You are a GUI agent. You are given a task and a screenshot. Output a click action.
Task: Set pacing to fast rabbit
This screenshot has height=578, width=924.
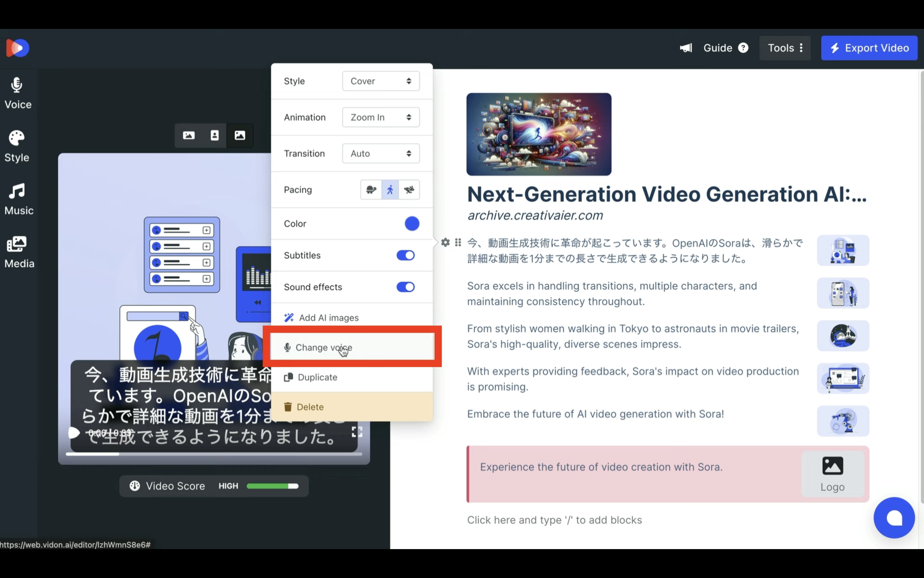click(x=409, y=189)
